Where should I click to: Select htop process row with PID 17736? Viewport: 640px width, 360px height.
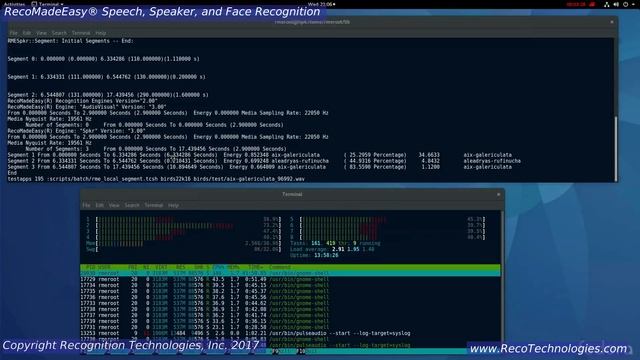pyautogui.click(x=290, y=298)
